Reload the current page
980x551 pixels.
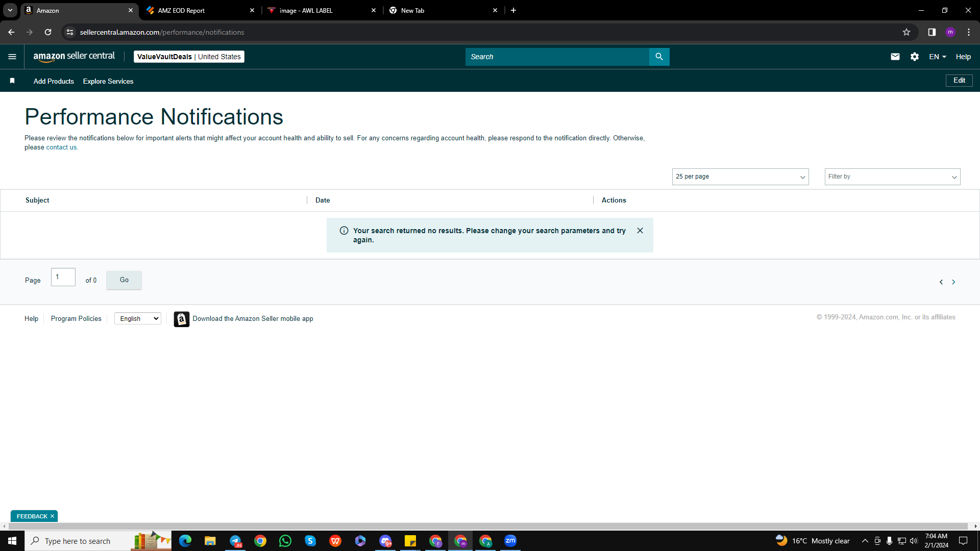coord(48,32)
